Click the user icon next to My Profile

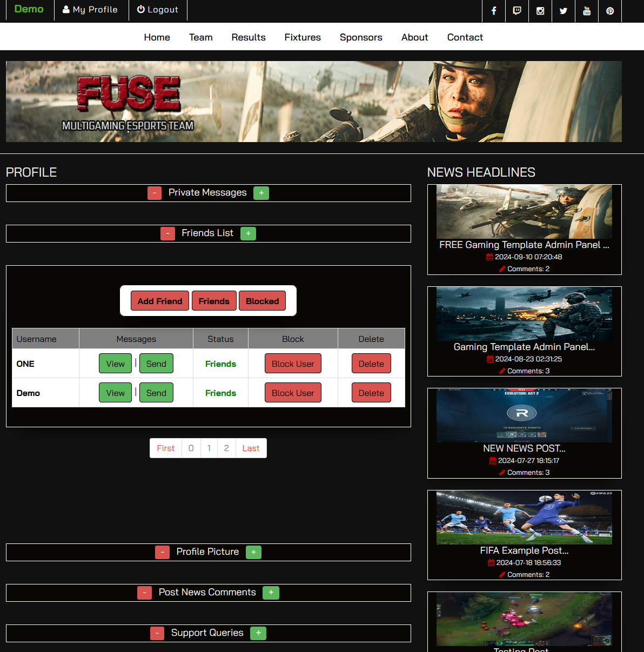[65, 9]
